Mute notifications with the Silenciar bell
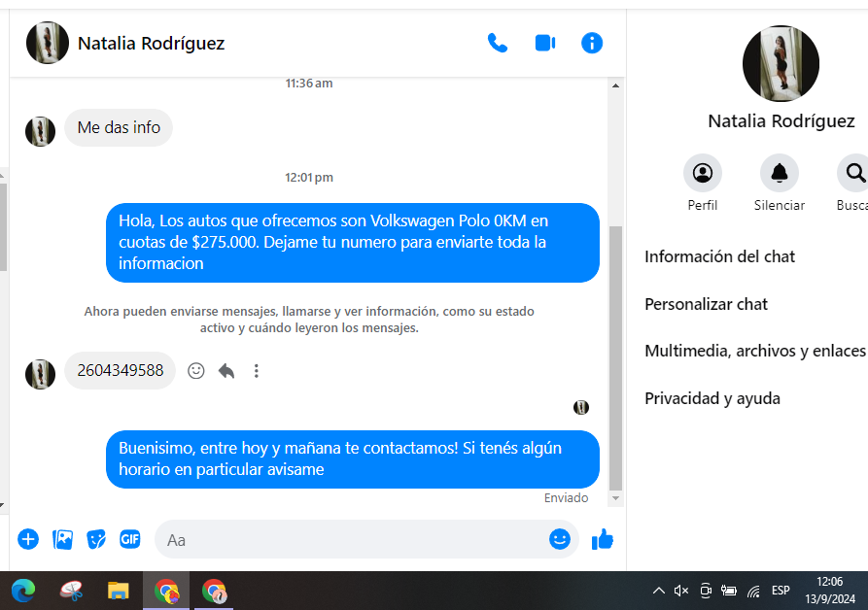The width and height of the screenshot is (868, 610). coord(780,173)
